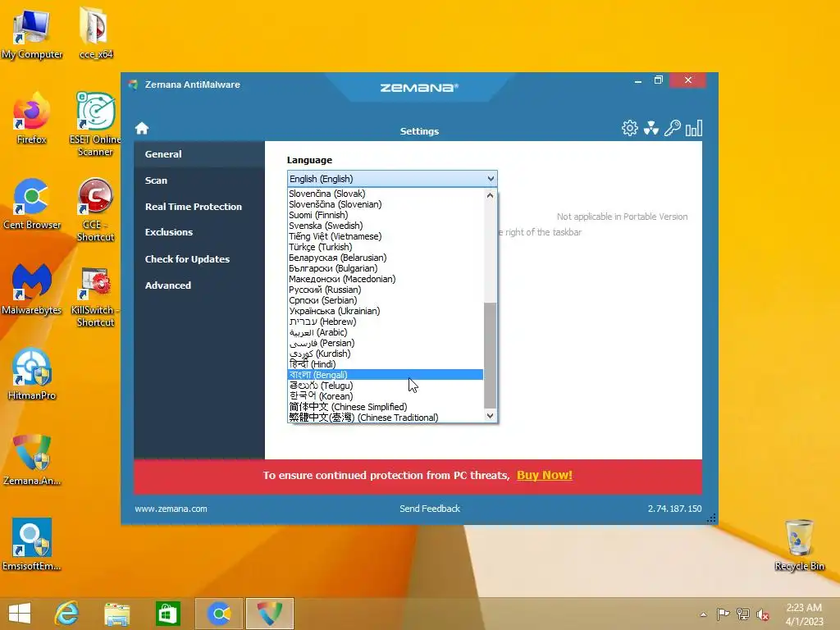The height and width of the screenshot is (630, 840).
Task: Click the Buy Now! link
Action: (545, 475)
